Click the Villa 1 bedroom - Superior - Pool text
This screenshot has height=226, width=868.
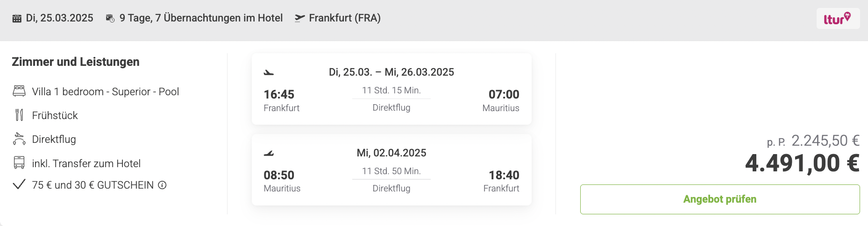pyautogui.click(x=106, y=92)
